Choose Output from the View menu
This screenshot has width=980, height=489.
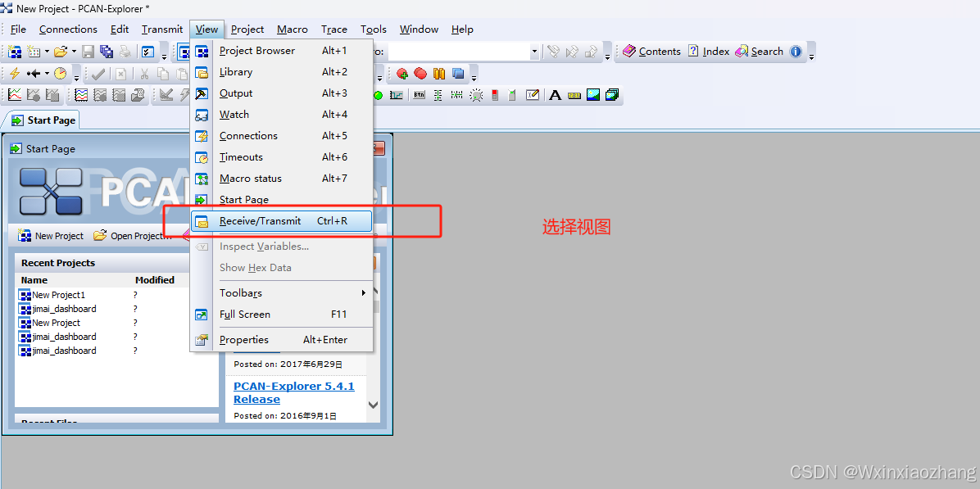(281, 93)
